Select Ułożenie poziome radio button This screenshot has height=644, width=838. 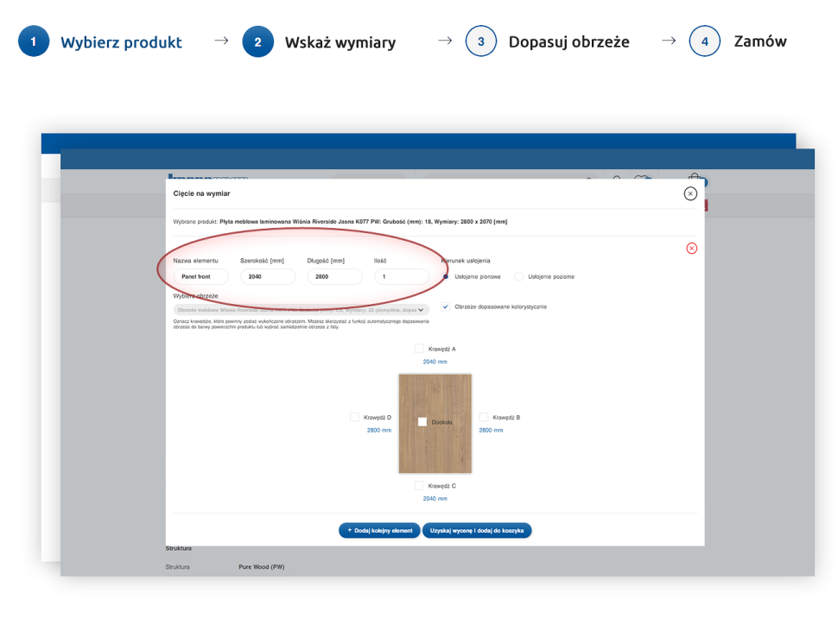click(x=519, y=276)
